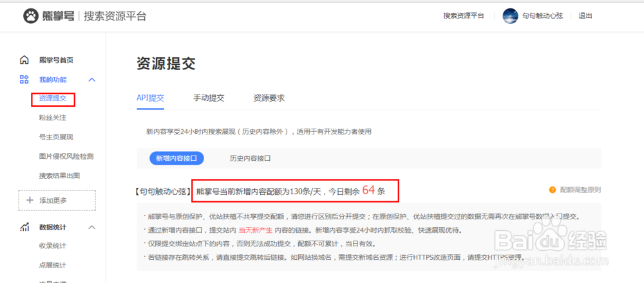The width and height of the screenshot is (644, 283).
Task: Click the 熊掌号首页 menu label
Action: pos(56,60)
